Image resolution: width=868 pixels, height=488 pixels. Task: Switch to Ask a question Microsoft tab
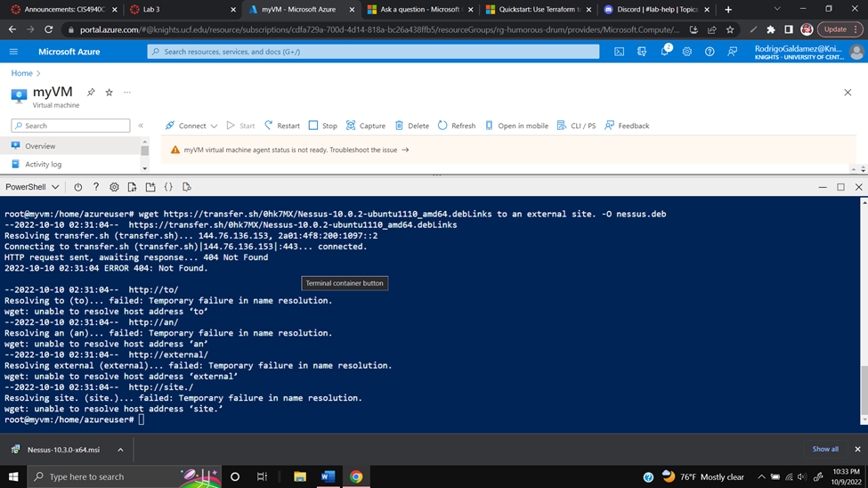[x=421, y=10]
